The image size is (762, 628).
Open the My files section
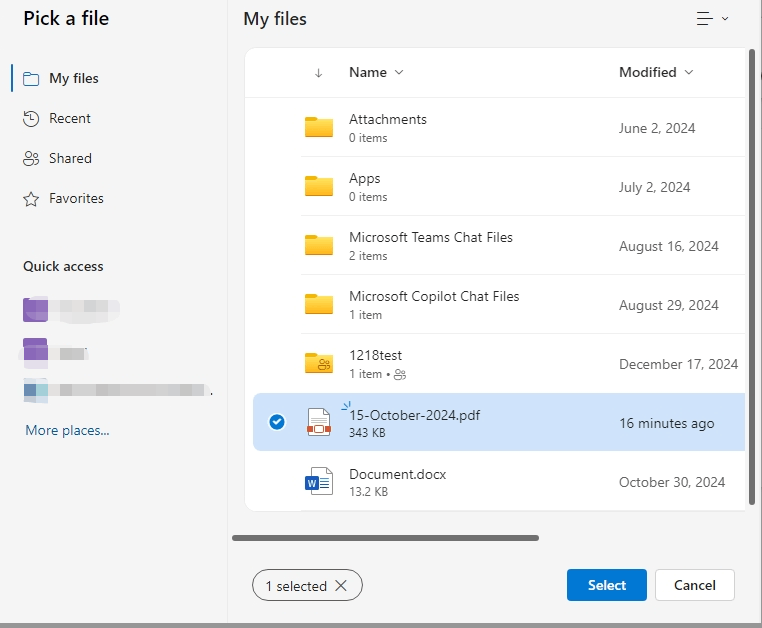73,78
